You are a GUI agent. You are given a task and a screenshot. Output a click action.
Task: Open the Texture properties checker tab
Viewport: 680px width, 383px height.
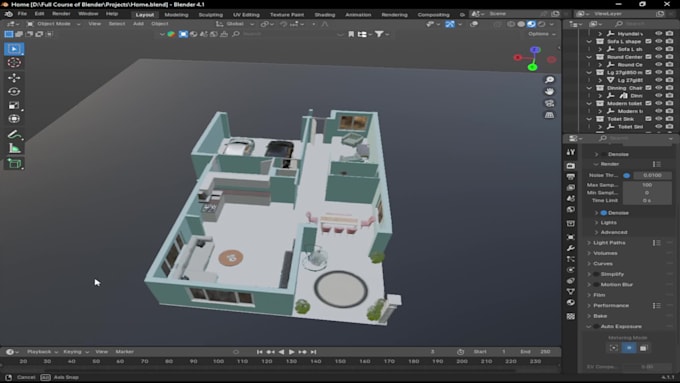pyautogui.click(x=571, y=316)
